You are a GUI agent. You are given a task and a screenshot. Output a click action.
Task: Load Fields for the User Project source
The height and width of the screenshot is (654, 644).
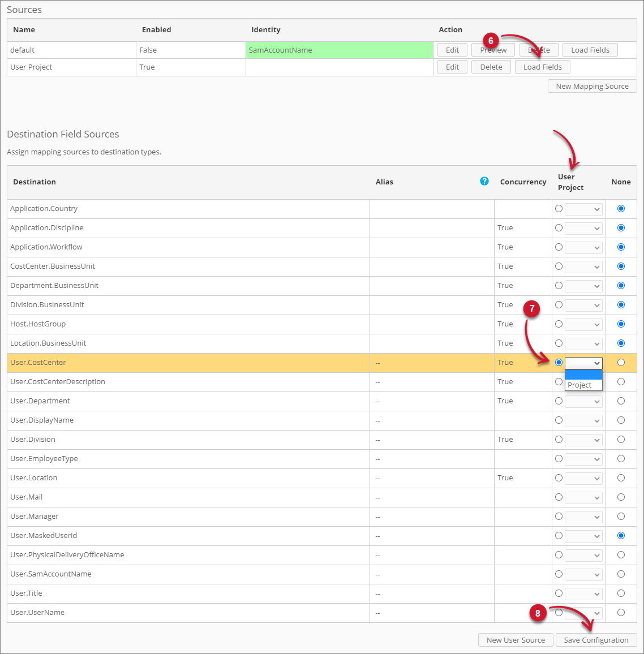click(542, 67)
